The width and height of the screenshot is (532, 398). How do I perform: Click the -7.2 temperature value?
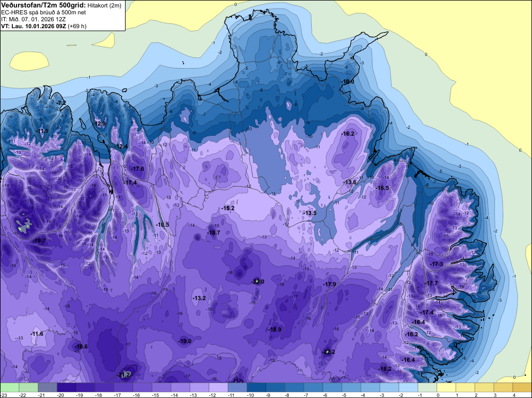(61, 103)
